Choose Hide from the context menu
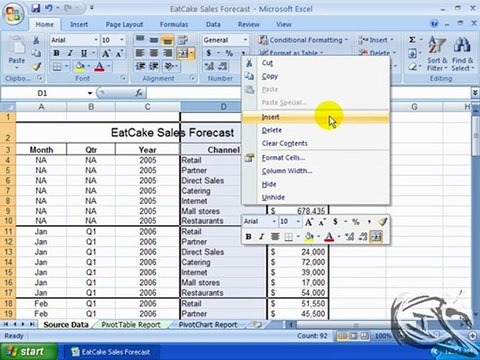Viewport: 480px width, 360px height. (x=315, y=184)
